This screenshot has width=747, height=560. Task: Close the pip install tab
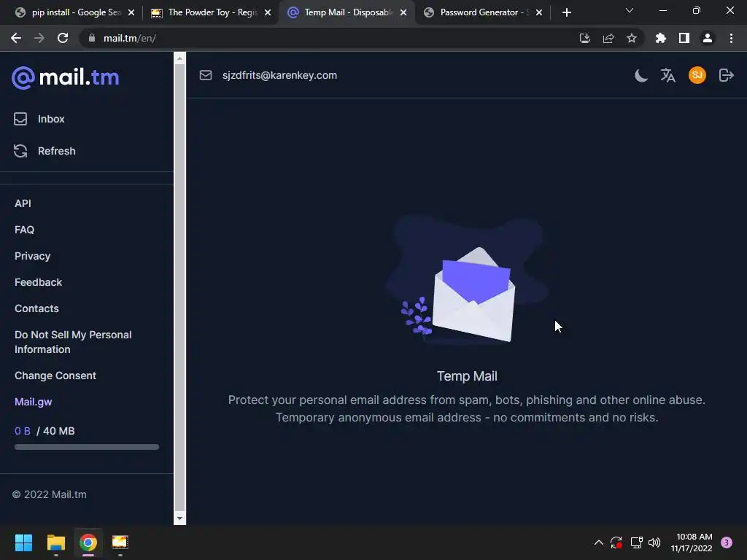point(131,13)
